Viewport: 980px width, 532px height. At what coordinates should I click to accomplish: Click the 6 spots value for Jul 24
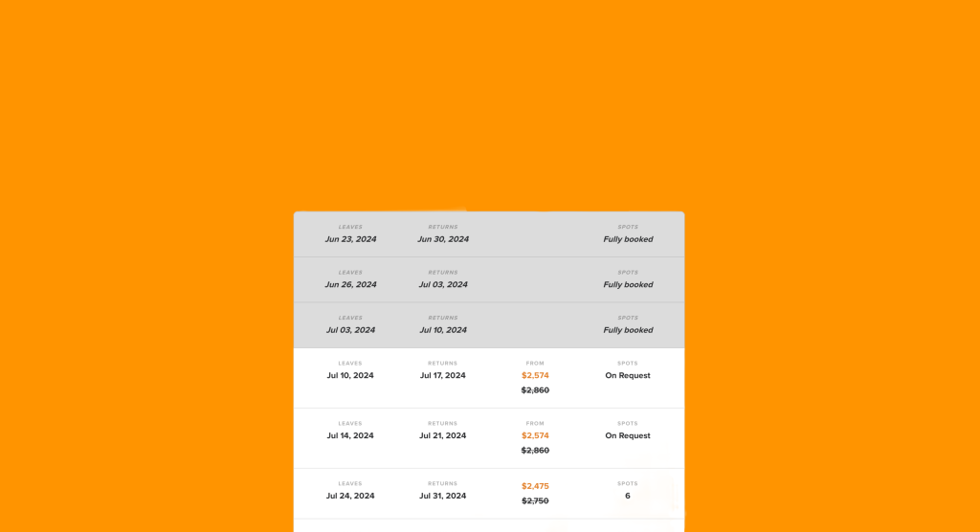pos(628,496)
